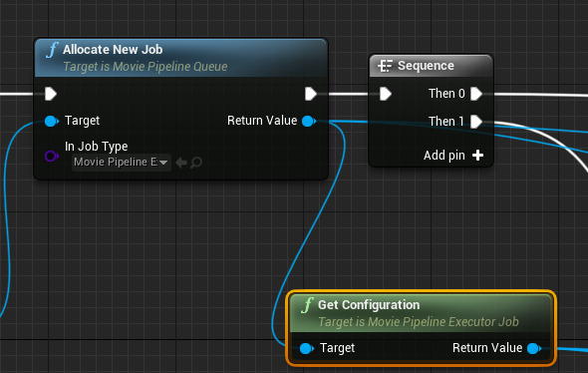Click Sequence node input execution pin
The height and width of the screenshot is (373, 588).
pyautogui.click(x=385, y=94)
